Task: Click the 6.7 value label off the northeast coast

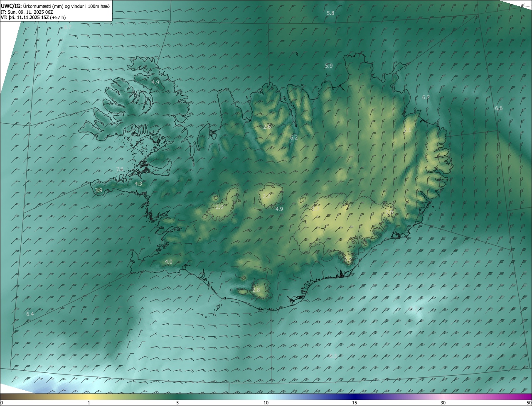Action: [x=426, y=97]
